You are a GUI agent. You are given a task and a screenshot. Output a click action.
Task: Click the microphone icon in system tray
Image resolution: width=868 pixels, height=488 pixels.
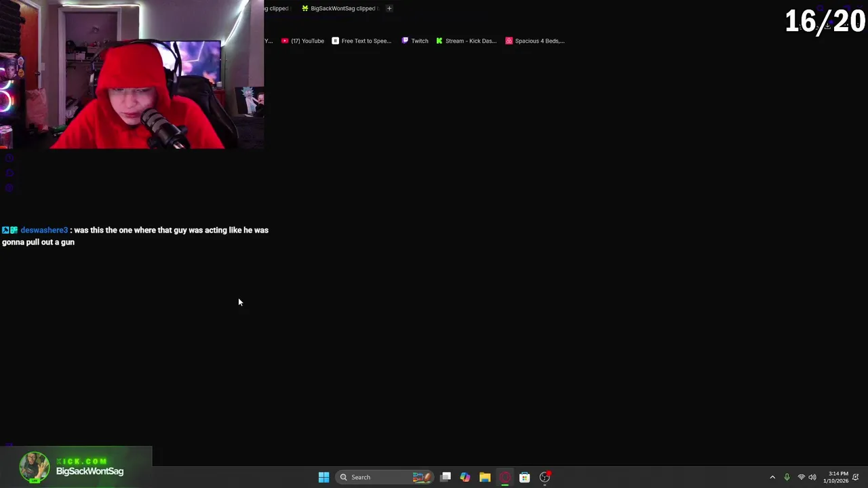[787, 477]
